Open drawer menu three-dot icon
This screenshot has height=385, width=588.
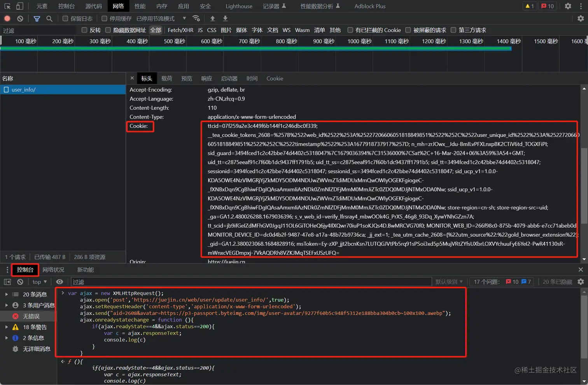coord(7,270)
